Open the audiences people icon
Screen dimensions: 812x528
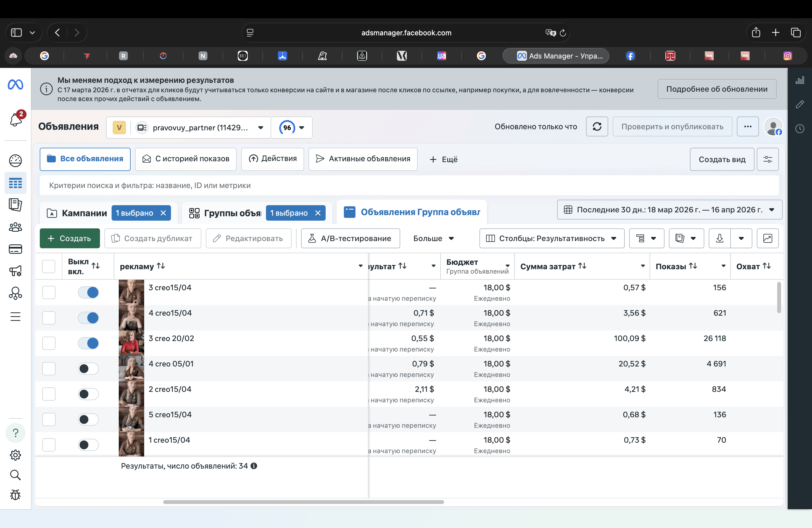15,227
